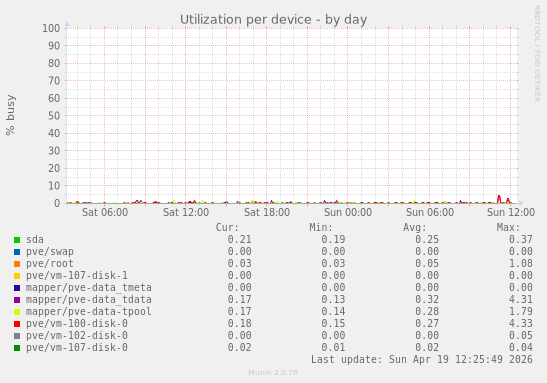The height and width of the screenshot is (383, 547).
Task: Click the 'Sat 18:00' x-axis label
Action: pos(267,212)
